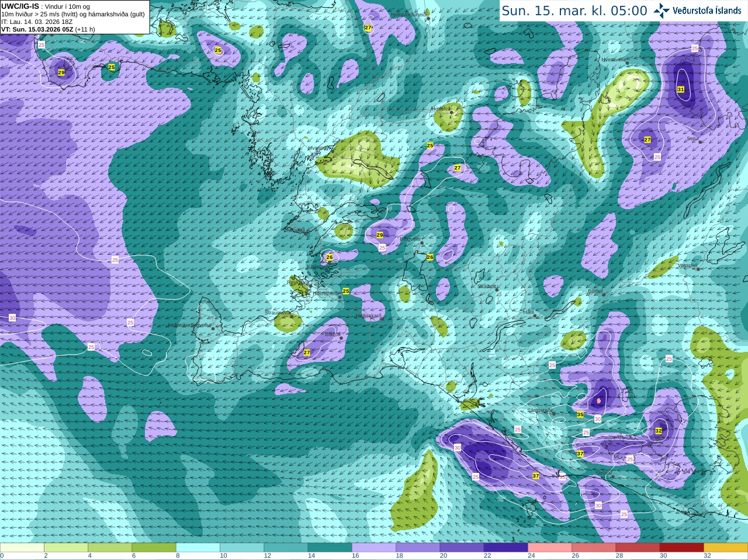The image size is (748, 560).
Task: Click the UWC/IG-IS model title
Action: tap(20, 6)
